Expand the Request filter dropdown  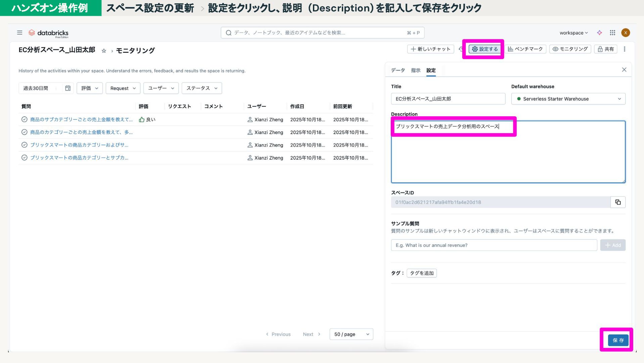coord(123,88)
